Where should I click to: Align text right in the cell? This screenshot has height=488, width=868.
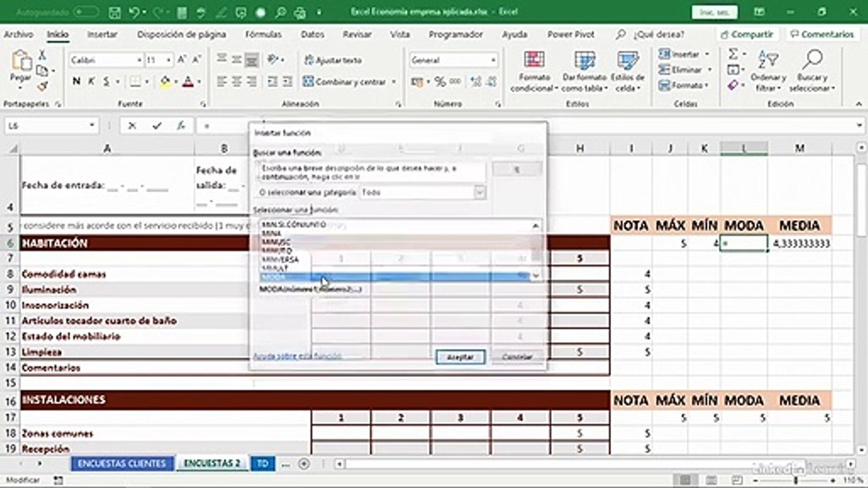click(x=252, y=81)
